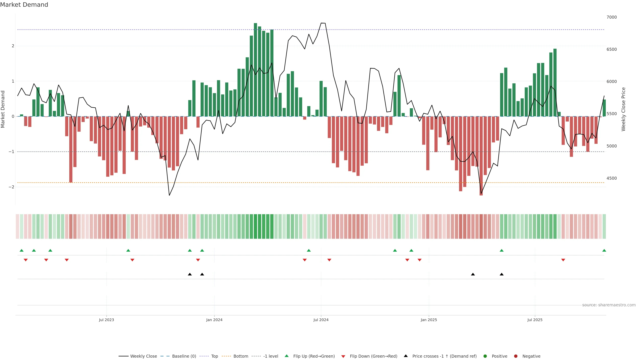Click the Jul 2025 x-axis label

pos(535,320)
